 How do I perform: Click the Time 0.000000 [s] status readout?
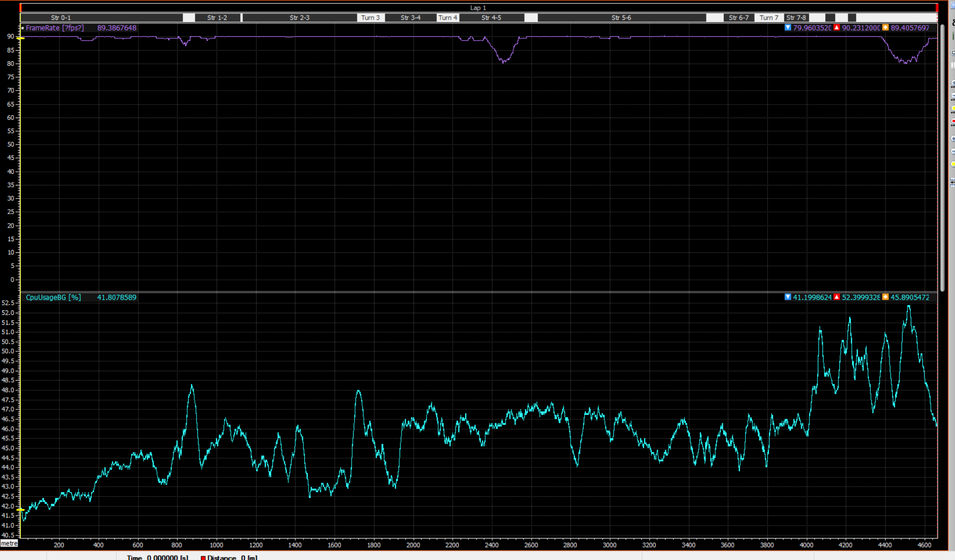[158, 557]
